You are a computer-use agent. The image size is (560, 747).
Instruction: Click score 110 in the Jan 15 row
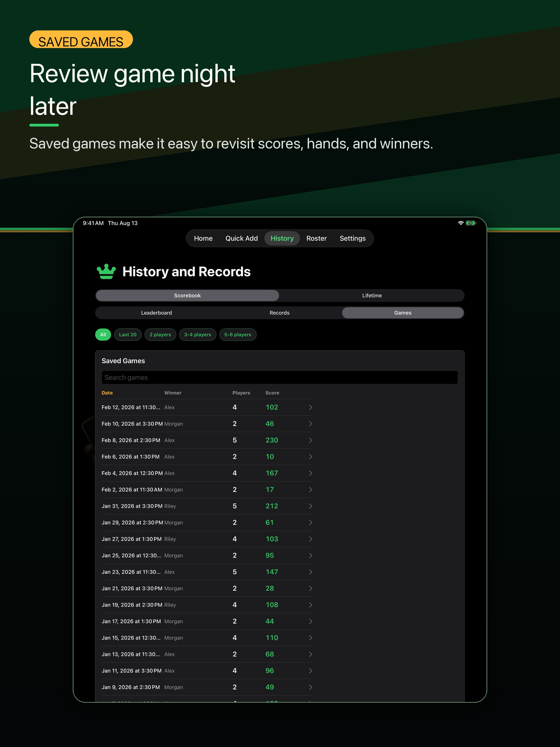click(272, 638)
